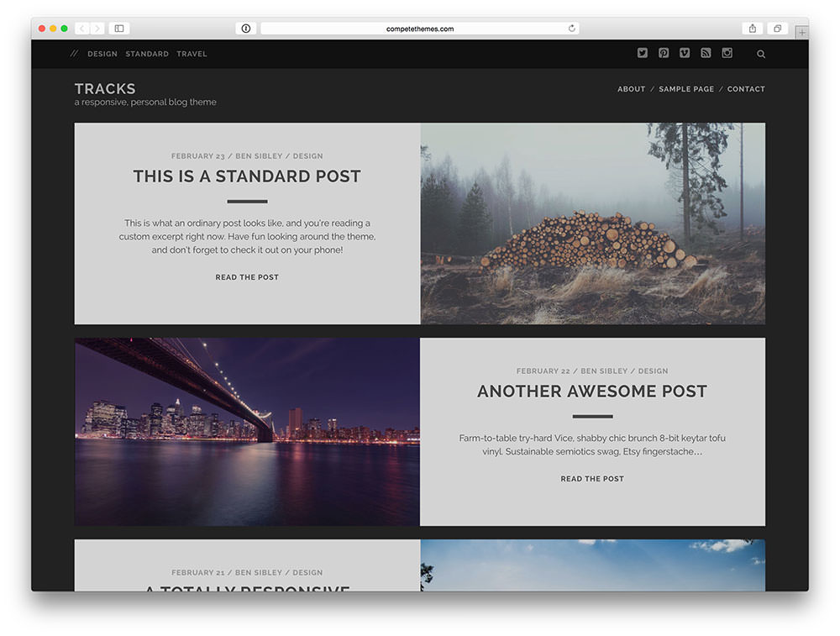The height and width of the screenshot is (636, 840).
Task: Click the excerpt starting 'Farm-to-table try-hard Vice'
Action: [x=592, y=444]
